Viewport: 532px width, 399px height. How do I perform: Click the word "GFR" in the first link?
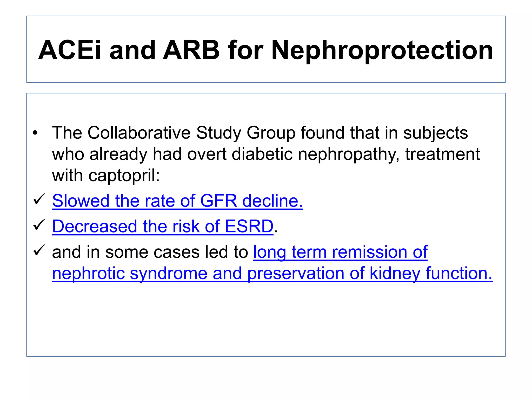(x=219, y=201)
